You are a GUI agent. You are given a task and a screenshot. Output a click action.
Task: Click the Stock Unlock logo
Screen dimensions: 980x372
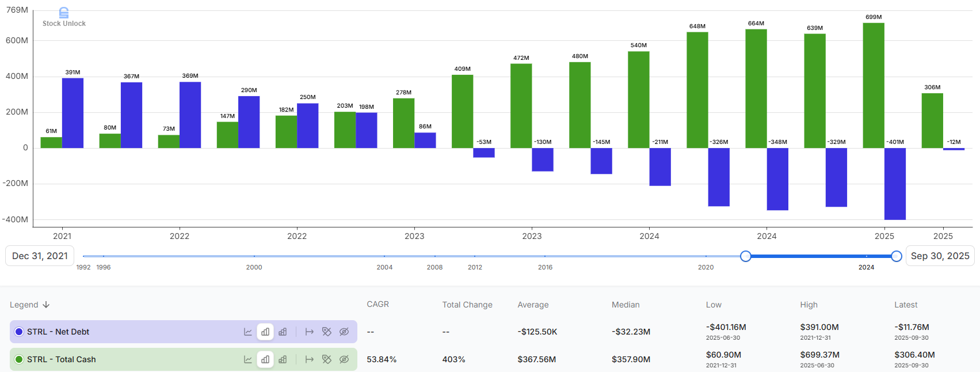coord(64,17)
